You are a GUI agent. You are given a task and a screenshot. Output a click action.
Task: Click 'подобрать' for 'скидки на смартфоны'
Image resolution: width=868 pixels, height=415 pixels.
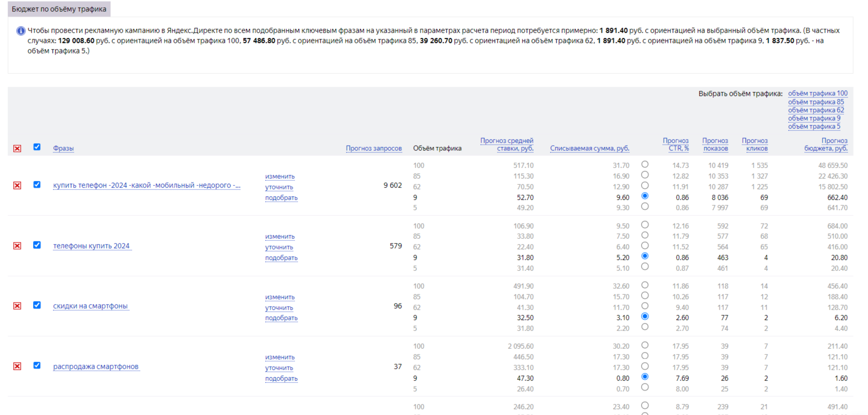pos(281,318)
